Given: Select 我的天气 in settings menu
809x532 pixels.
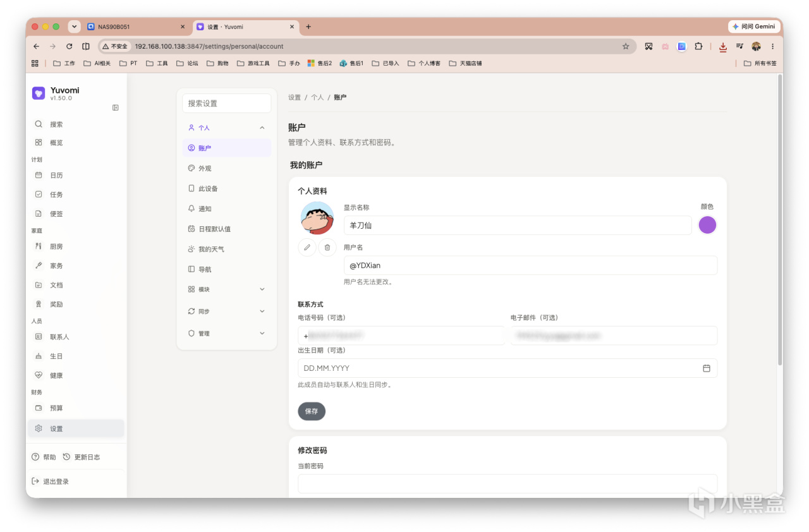Looking at the screenshot, I should pyautogui.click(x=226, y=249).
